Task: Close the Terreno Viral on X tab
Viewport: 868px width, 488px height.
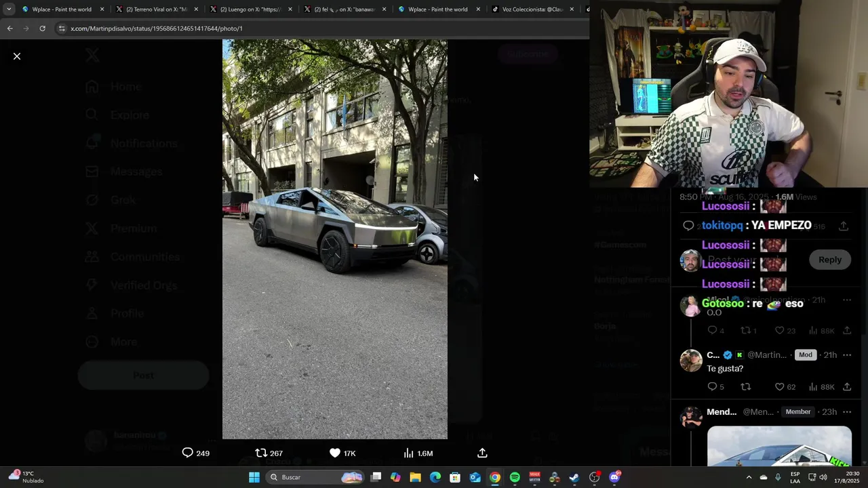Action: pyautogui.click(x=196, y=9)
